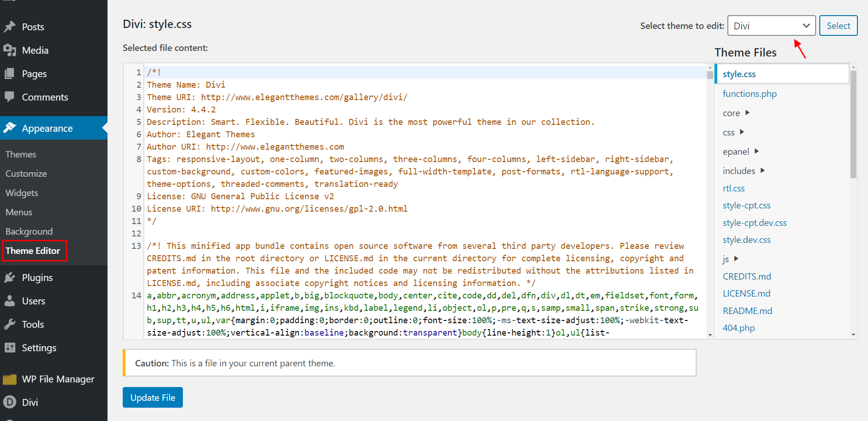Expand the css folder in Theme Files
The image size is (868, 421).
pyautogui.click(x=733, y=132)
